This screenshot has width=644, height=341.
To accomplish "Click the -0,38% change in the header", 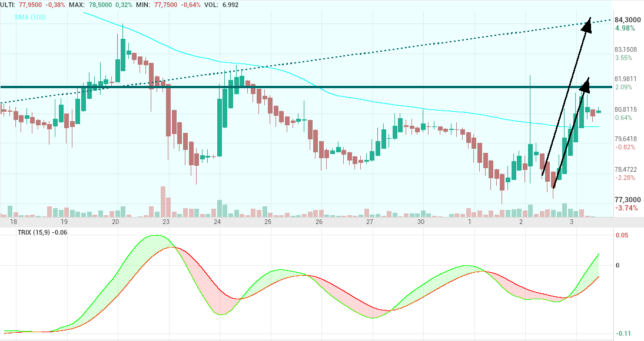I will (x=55, y=5).
